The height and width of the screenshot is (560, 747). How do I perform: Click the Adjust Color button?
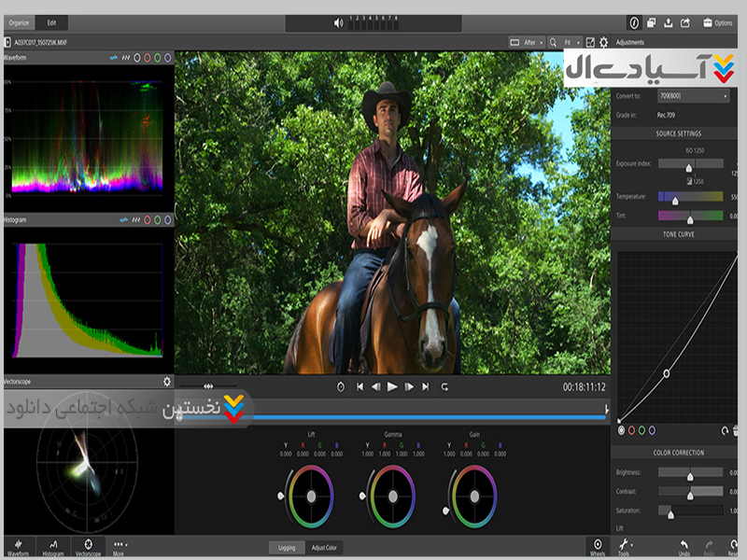[324, 547]
